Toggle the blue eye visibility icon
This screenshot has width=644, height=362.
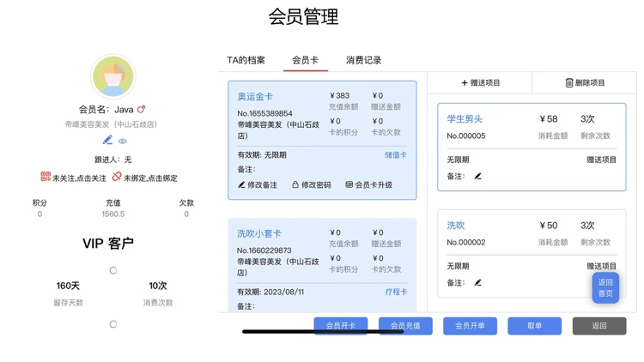(123, 142)
